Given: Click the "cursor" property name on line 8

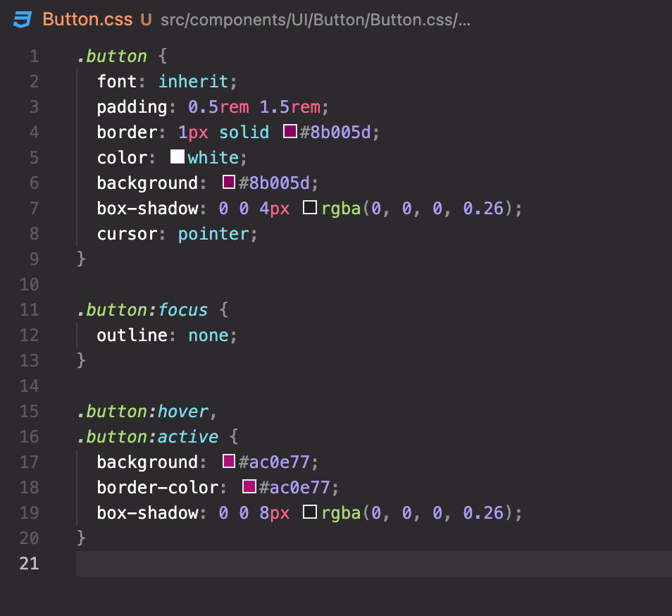Looking at the screenshot, I should (x=127, y=234).
